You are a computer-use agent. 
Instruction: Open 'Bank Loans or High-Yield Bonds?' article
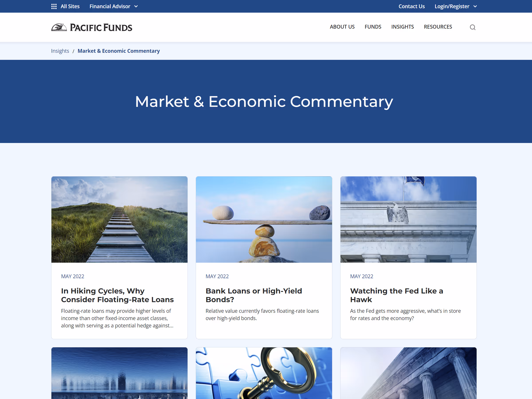[254, 295]
